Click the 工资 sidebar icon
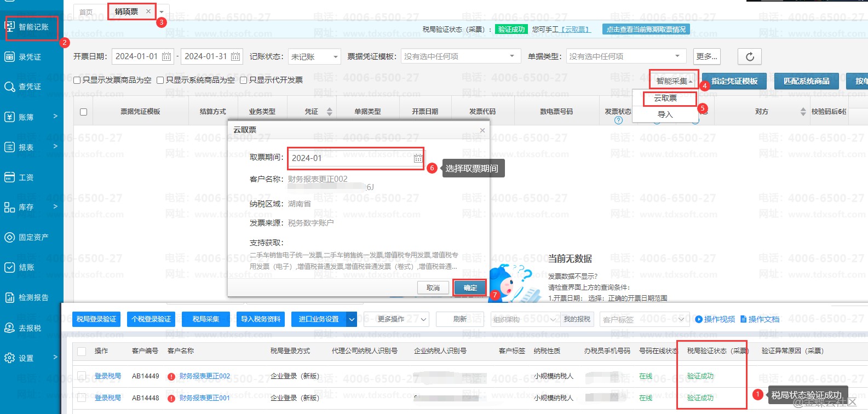This screenshot has width=868, height=414. point(9,177)
